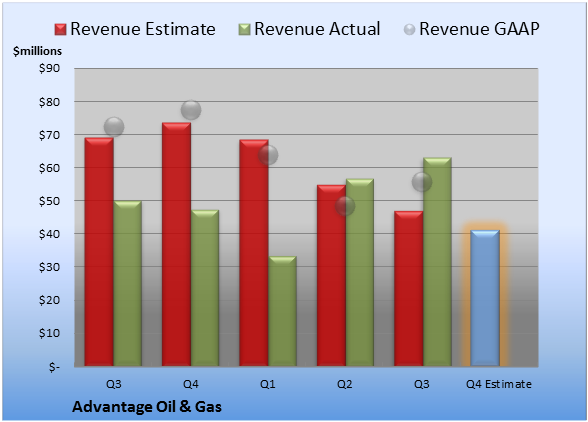Click the 'Q2' category label
The height and width of the screenshot is (422, 588).
(x=345, y=384)
